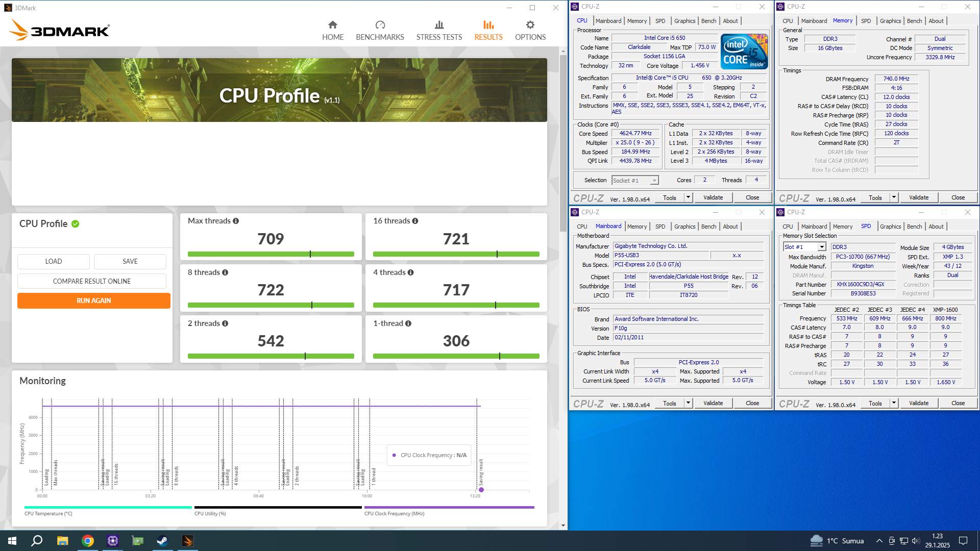Open Tools dropdown arrow in Memory tab window
Viewport: 980px width, 551px height.
click(x=894, y=197)
